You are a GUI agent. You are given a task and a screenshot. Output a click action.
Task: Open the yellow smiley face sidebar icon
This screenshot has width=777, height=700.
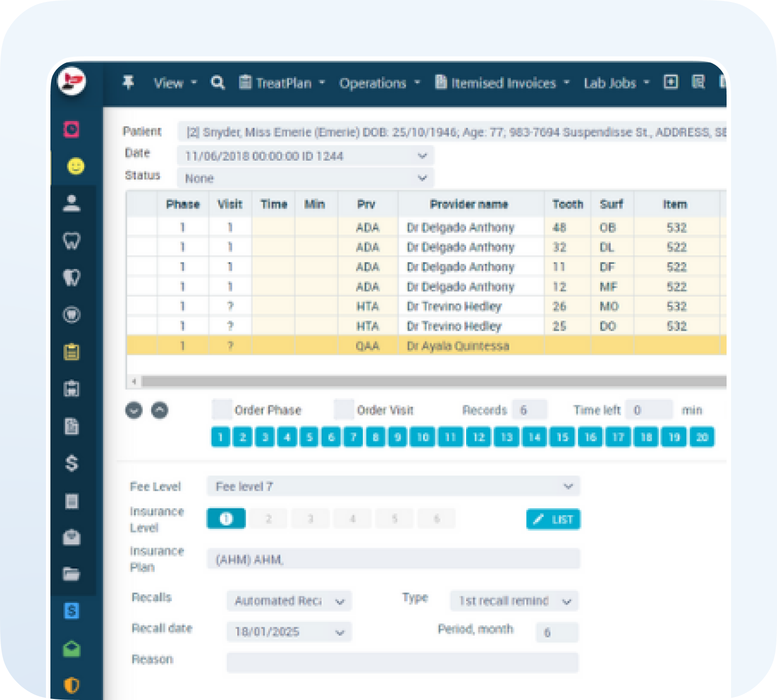(x=76, y=166)
